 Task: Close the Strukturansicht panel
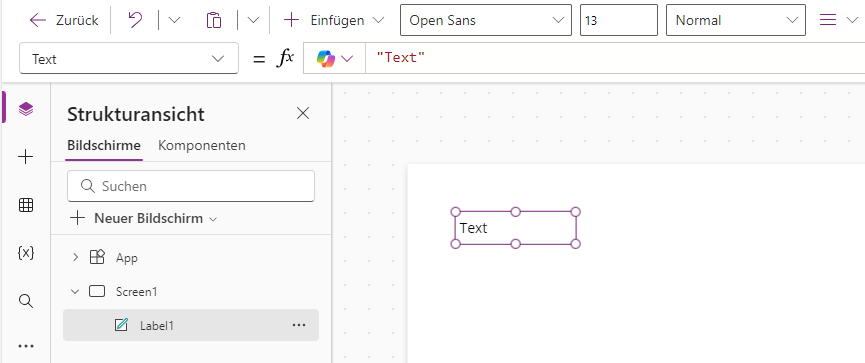pos(303,114)
